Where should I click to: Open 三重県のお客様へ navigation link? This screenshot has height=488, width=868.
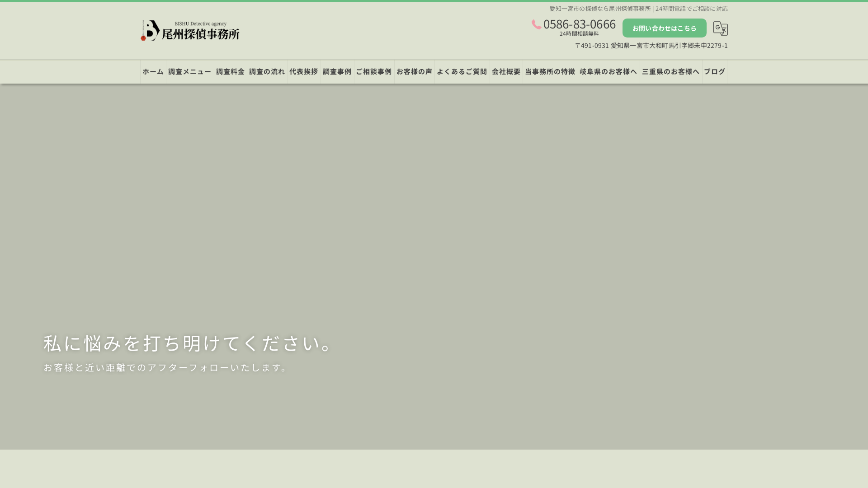(671, 72)
